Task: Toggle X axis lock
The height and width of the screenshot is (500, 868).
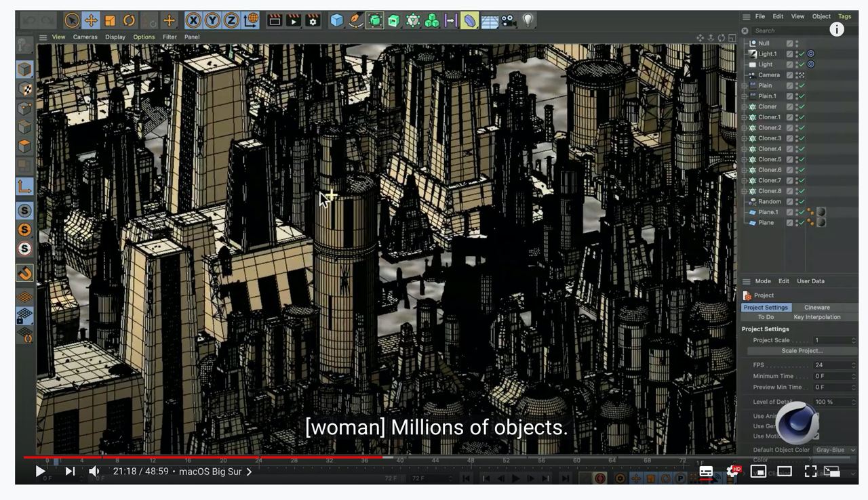Action: pyautogui.click(x=194, y=20)
